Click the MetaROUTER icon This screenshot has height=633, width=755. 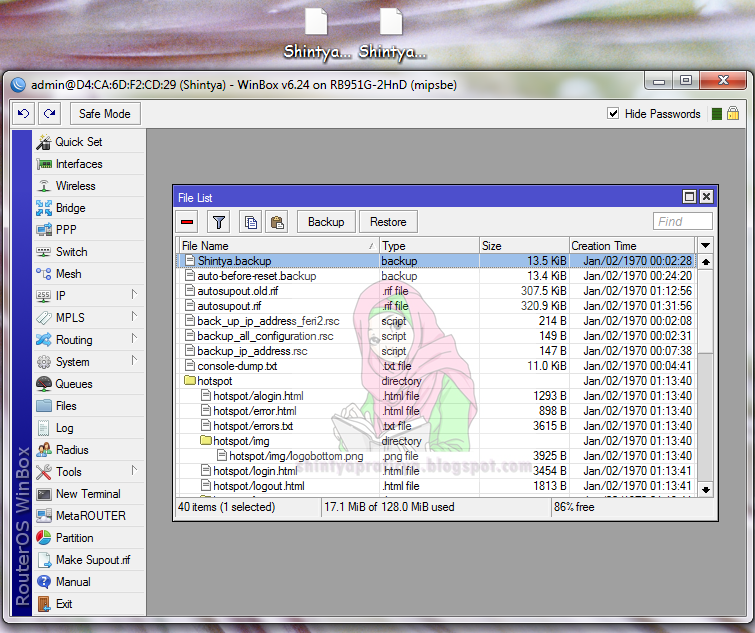(44, 516)
